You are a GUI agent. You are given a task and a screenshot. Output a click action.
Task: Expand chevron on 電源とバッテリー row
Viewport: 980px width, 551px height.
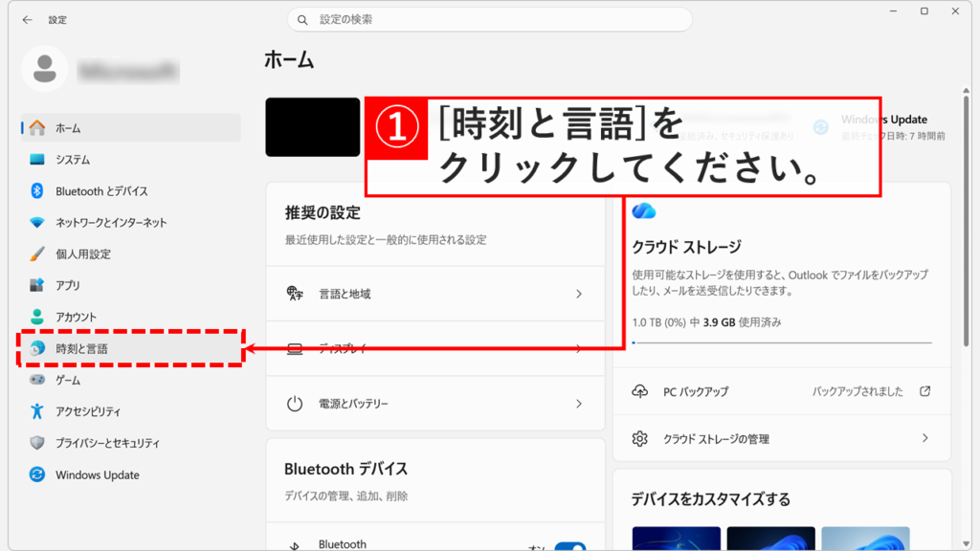click(579, 404)
